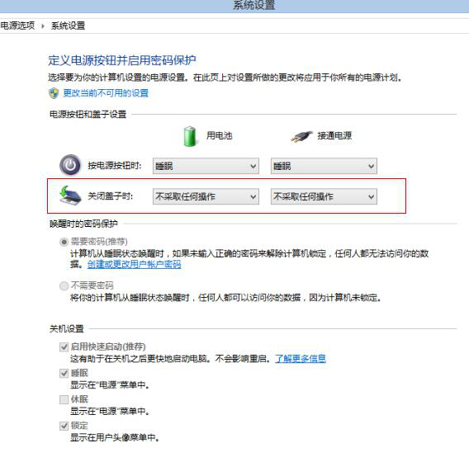This screenshot has width=469, height=476.
Task: Open the 创建或更改用户帐户密码 link
Action: point(134,265)
